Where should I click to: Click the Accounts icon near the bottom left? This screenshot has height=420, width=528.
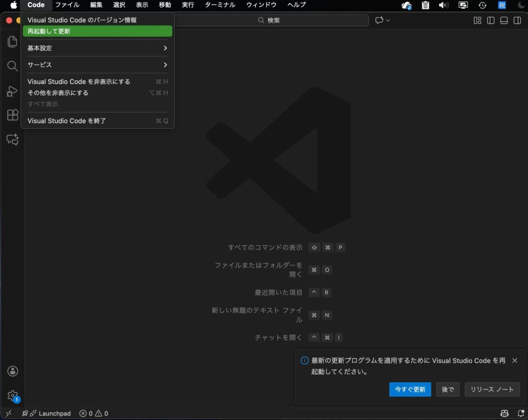[12, 371]
